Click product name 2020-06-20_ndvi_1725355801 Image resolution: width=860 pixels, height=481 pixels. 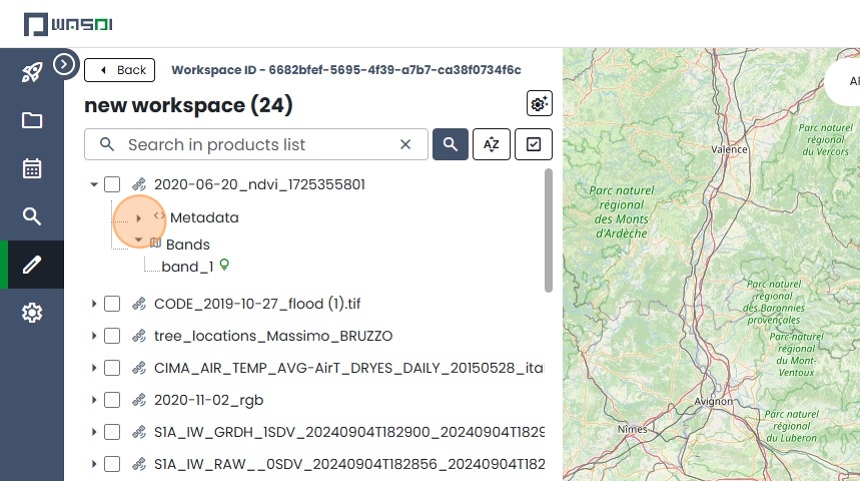tap(259, 184)
